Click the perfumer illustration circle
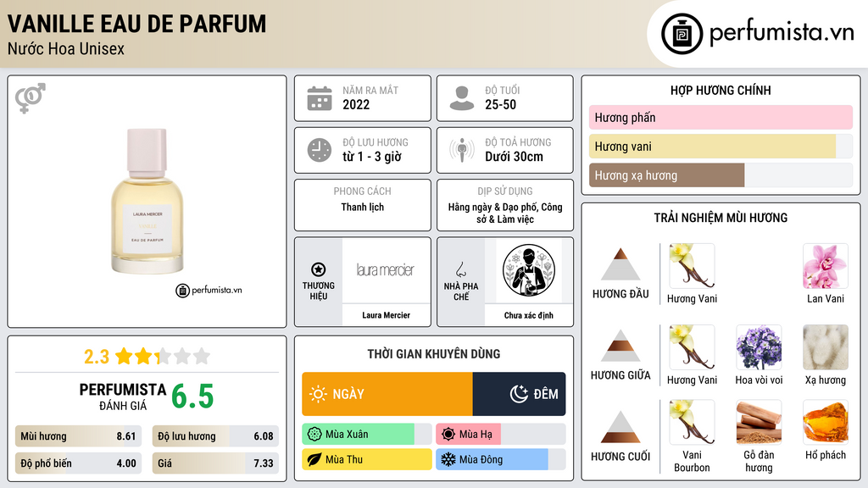 coord(529,270)
